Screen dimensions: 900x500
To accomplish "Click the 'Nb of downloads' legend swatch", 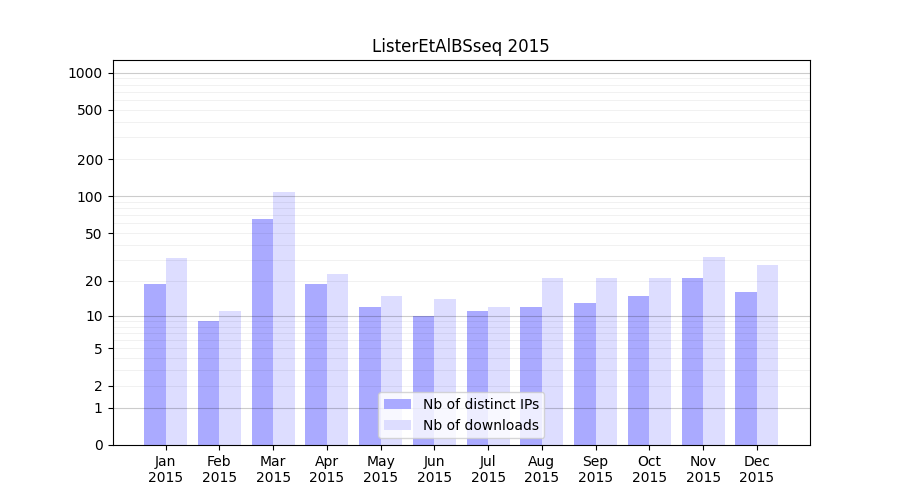I will (397, 425).
